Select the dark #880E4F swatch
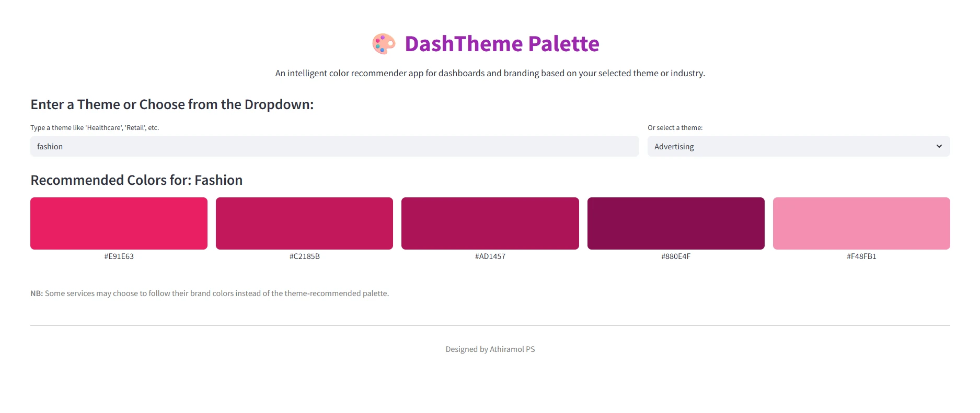The image size is (980, 413). tap(676, 223)
